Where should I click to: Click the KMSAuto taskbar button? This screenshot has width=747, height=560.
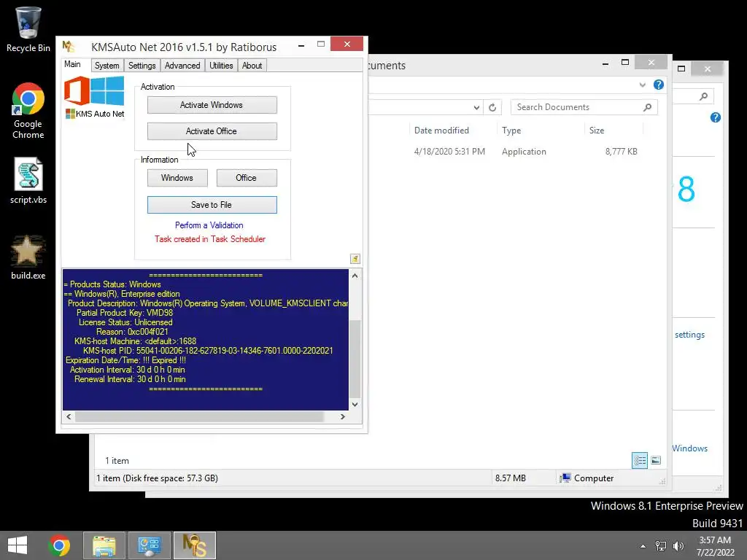click(194, 545)
